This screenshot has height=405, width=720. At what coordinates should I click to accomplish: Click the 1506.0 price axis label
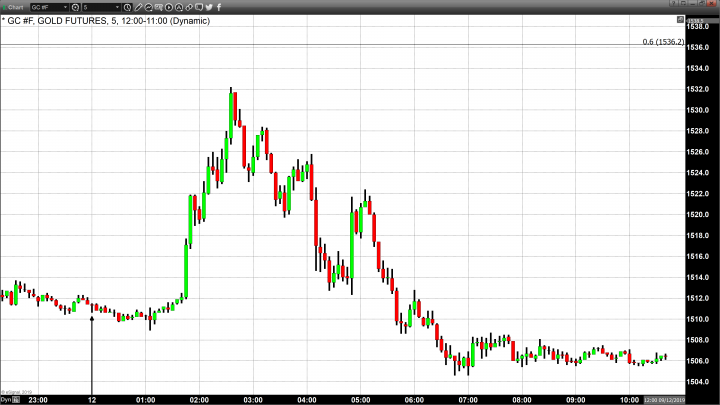tap(698, 361)
